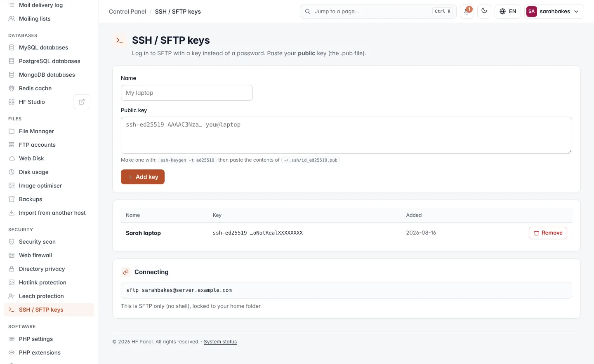The image size is (594, 364).
Task: Go to Backups
Action: [49, 199]
